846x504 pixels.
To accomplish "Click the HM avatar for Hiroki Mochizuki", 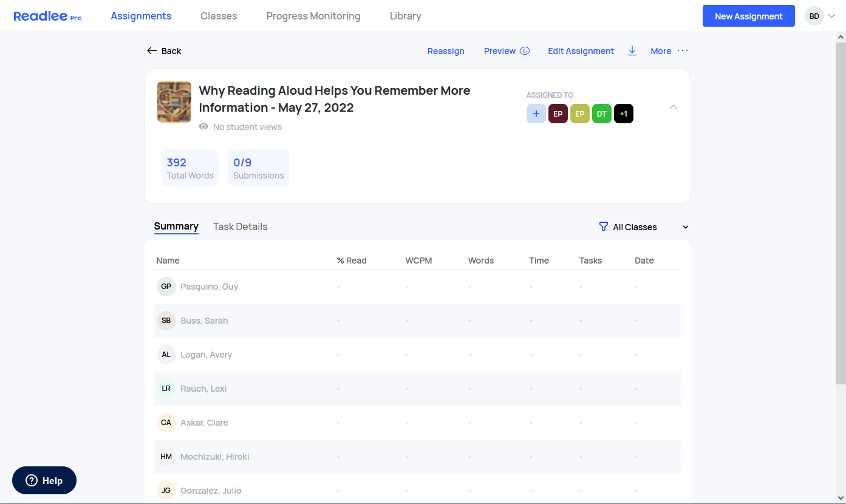I will [x=166, y=457].
